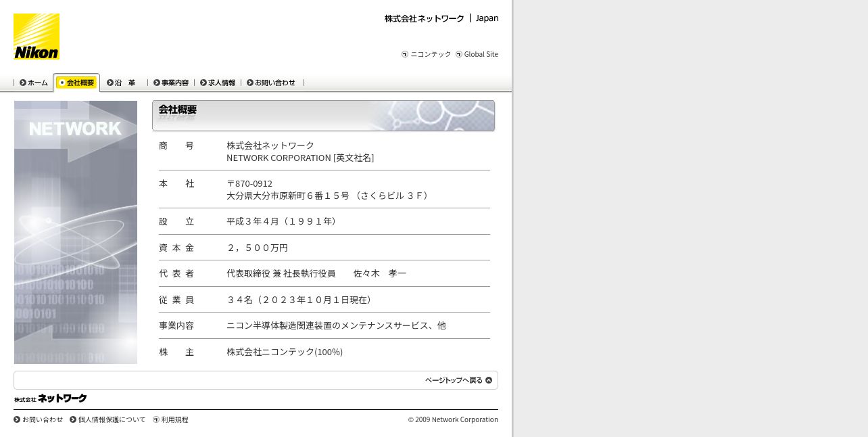This screenshot has width=868, height=437.
Task: Click the 会社概要 heading banner
Action: (324, 116)
